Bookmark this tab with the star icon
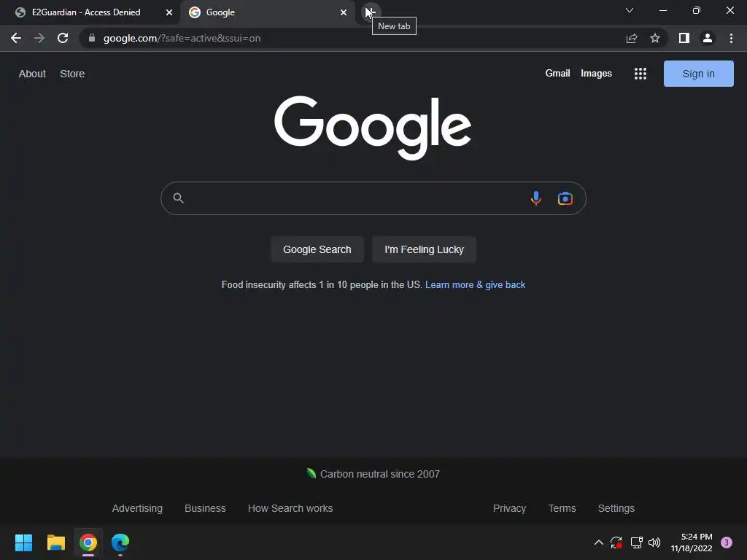Viewport: 747px width, 560px height. click(655, 38)
